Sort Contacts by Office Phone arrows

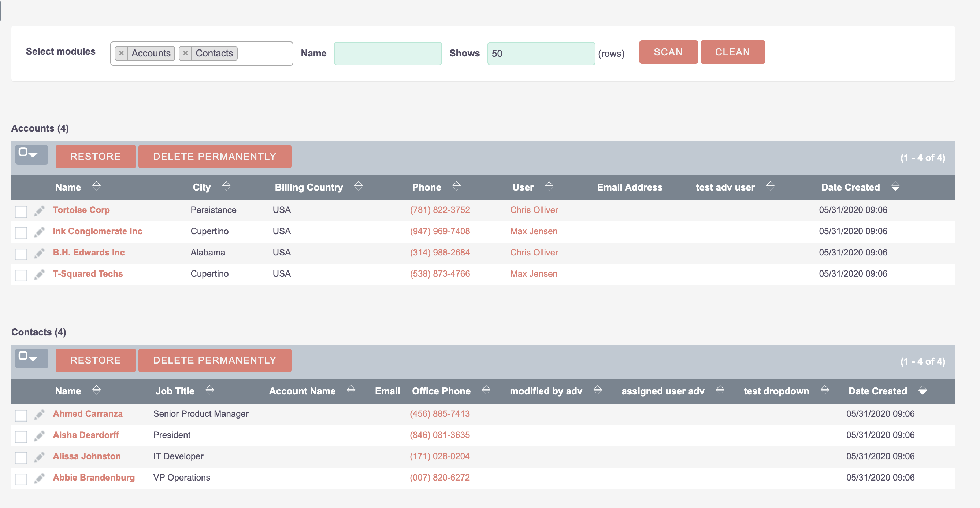click(486, 390)
